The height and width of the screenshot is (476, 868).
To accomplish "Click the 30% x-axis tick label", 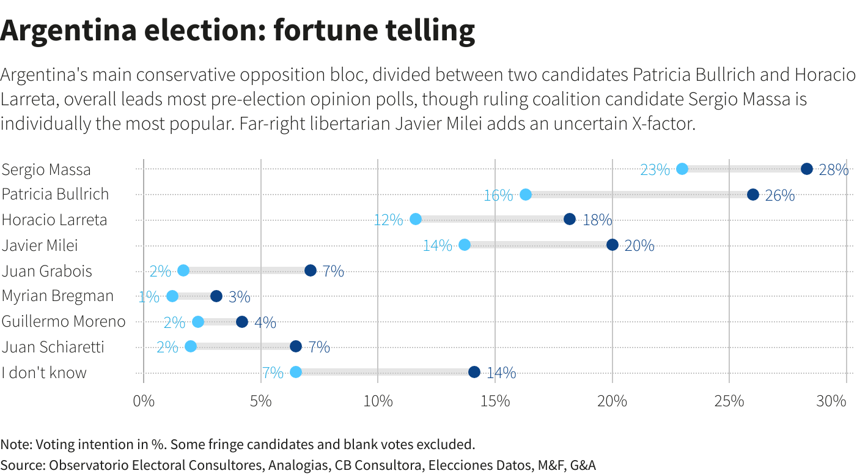I will 831,401.
